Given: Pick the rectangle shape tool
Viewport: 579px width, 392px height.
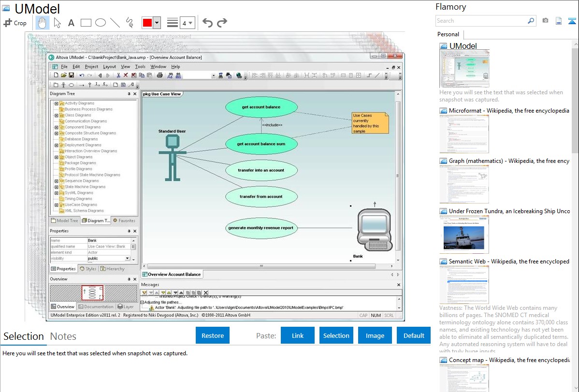Looking at the screenshot, I should point(86,23).
